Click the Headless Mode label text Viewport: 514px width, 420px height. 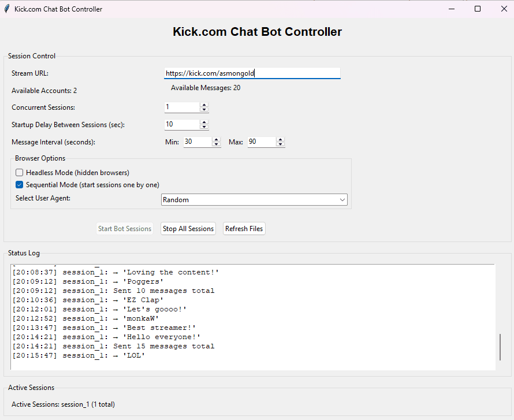pyautogui.click(x=78, y=173)
